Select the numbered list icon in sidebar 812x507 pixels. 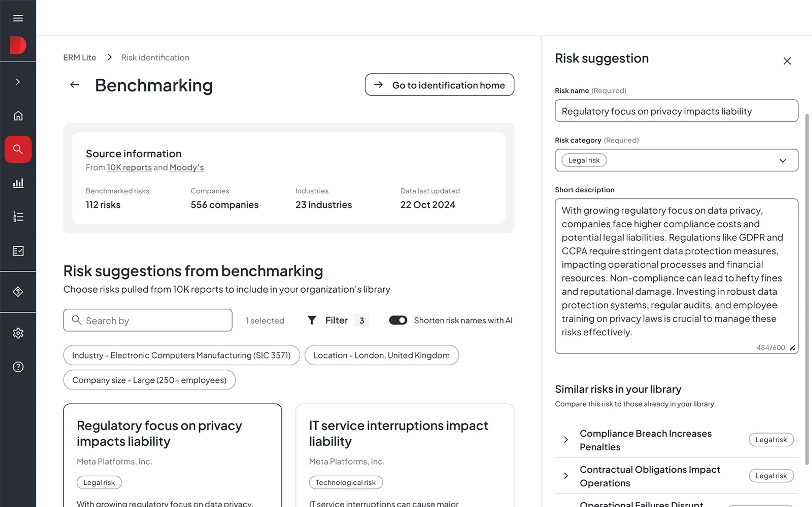[x=18, y=217]
